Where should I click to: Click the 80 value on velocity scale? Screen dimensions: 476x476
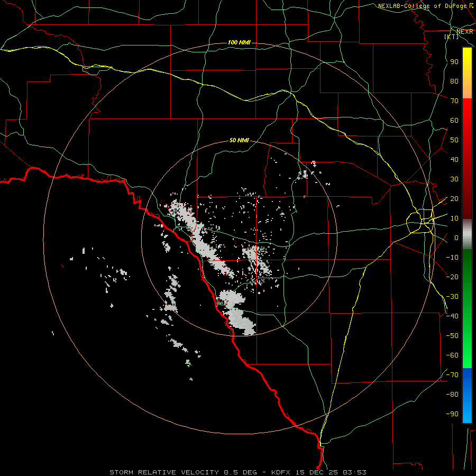(454, 81)
